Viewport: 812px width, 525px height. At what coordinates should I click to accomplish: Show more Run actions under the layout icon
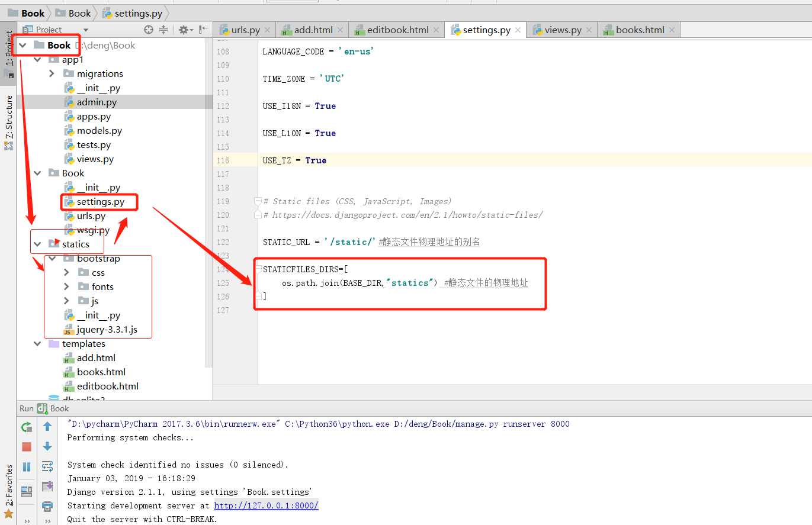pyautogui.click(x=27, y=521)
